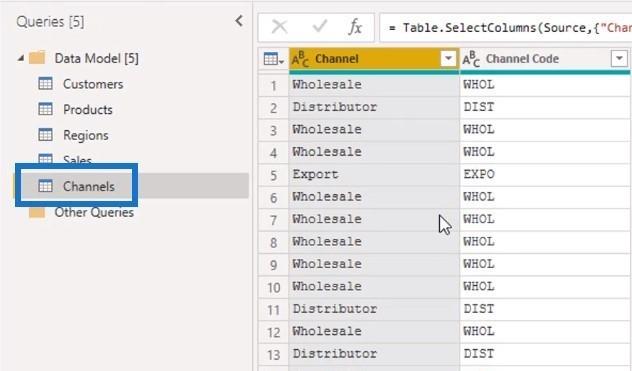
Task: Select the Channel Code column header
Action: click(x=545, y=59)
